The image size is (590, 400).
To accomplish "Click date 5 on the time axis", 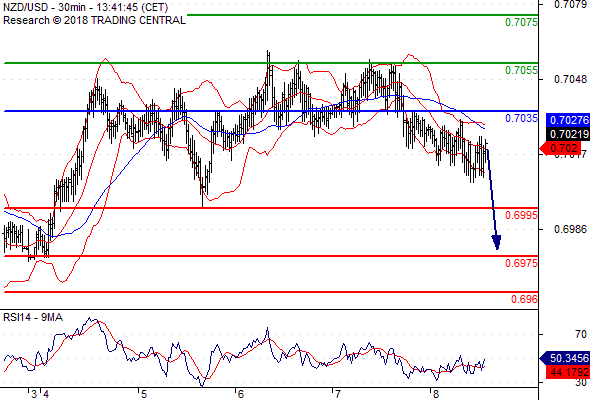I will [144, 394].
